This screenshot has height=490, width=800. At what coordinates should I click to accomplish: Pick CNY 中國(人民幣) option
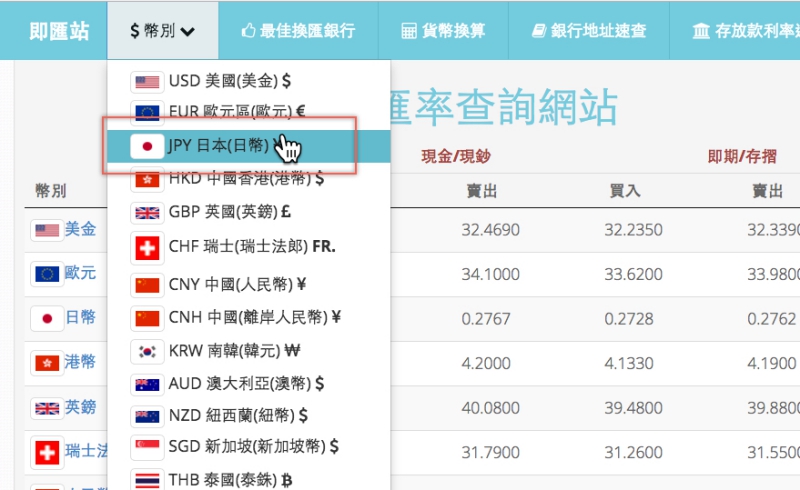click(249, 284)
